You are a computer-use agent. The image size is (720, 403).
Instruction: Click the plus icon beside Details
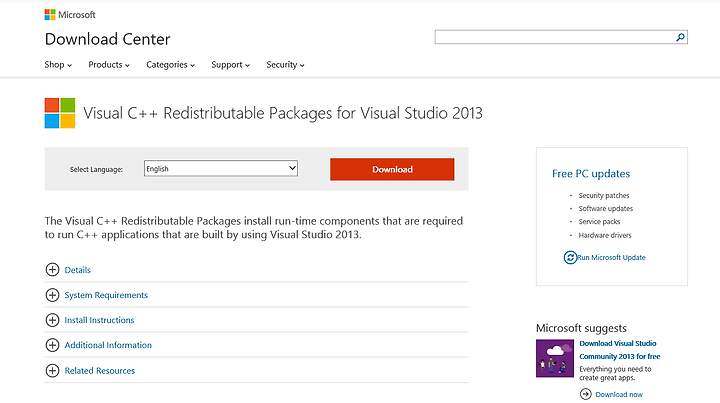(52, 269)
